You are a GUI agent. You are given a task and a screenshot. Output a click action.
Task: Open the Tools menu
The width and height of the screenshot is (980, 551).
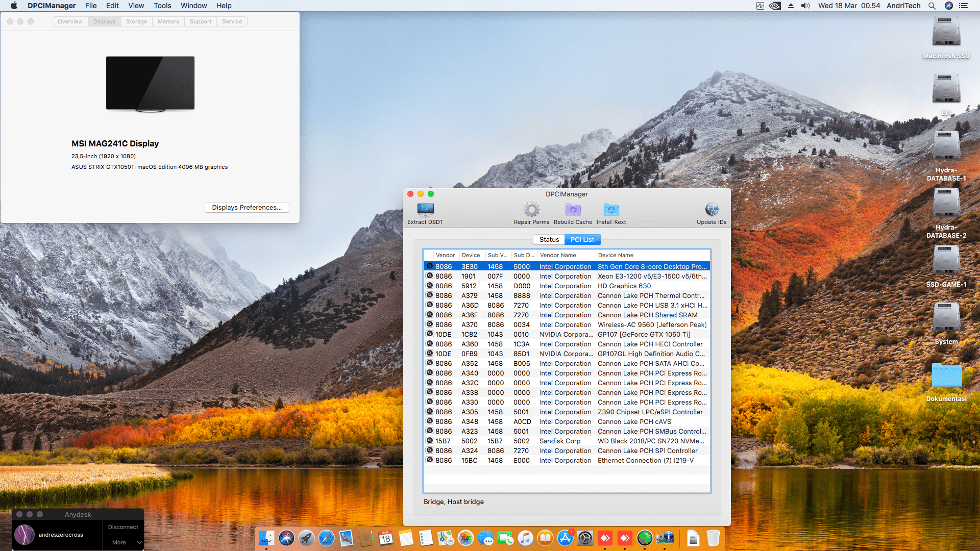pyautogui.click(x=162, y=6)
